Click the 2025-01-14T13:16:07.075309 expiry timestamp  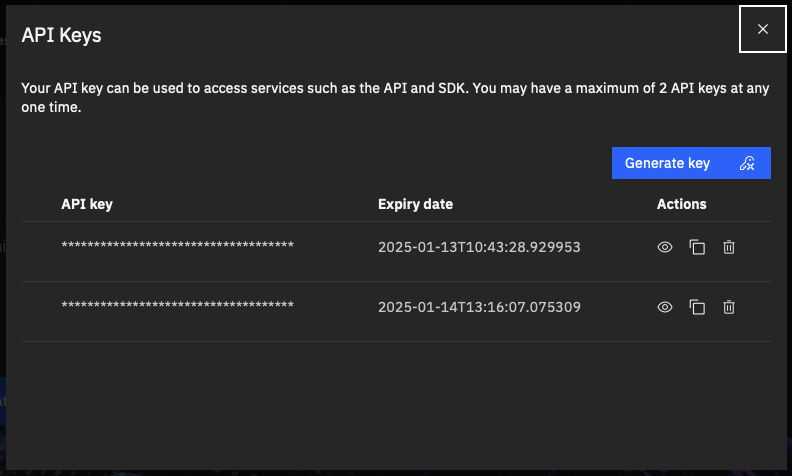[x=479, y=307]
